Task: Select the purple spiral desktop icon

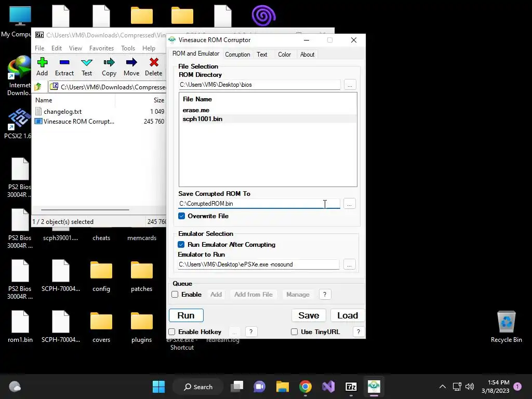Action: coord(263,16)
